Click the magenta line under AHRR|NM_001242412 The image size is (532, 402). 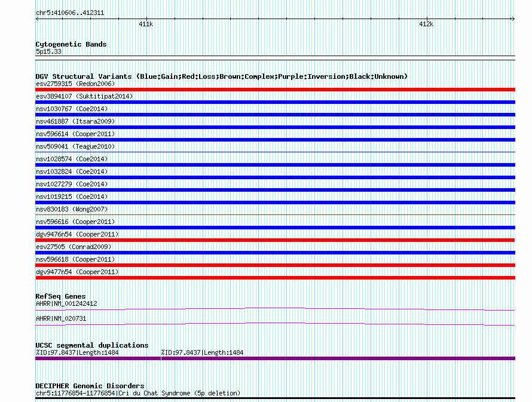click(x=275, y=309)
